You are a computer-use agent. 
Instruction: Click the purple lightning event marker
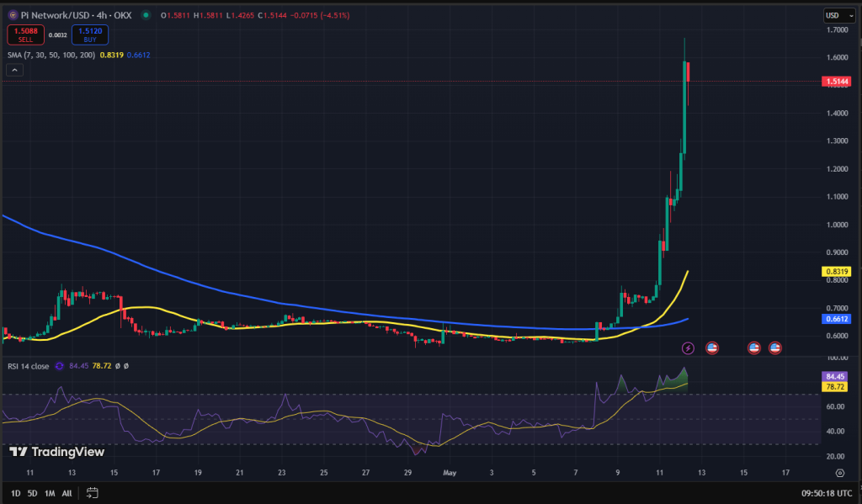click(688, 347)
